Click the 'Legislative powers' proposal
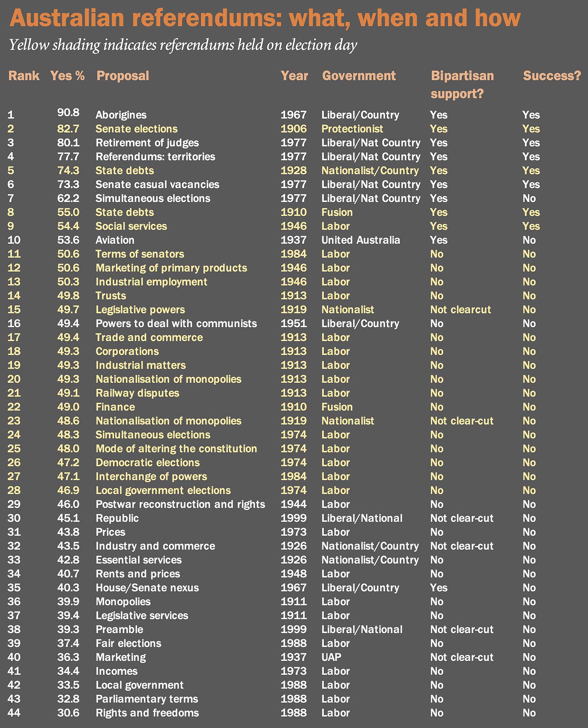Image resolution: width=588 pixels, height=728 pixels. tap(140, 310)
